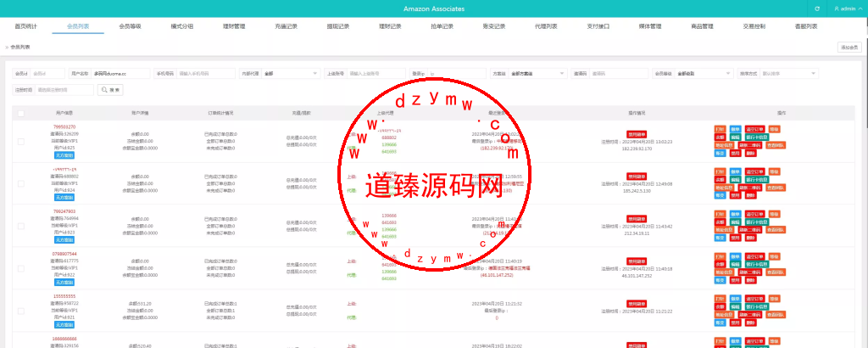Image resolution: width=868 pixels, height=348 pixels.
Task: Click 地址信息 for user 799247903
Action: (725, 231)
